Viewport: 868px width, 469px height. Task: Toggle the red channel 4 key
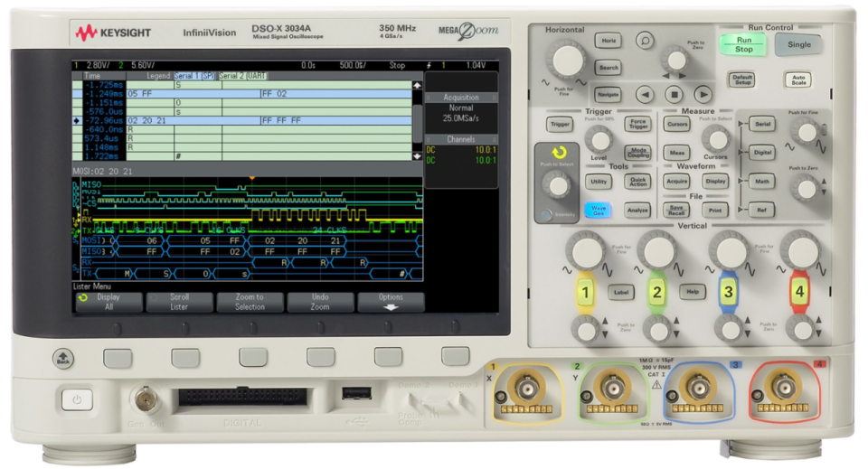coord(799,292)
